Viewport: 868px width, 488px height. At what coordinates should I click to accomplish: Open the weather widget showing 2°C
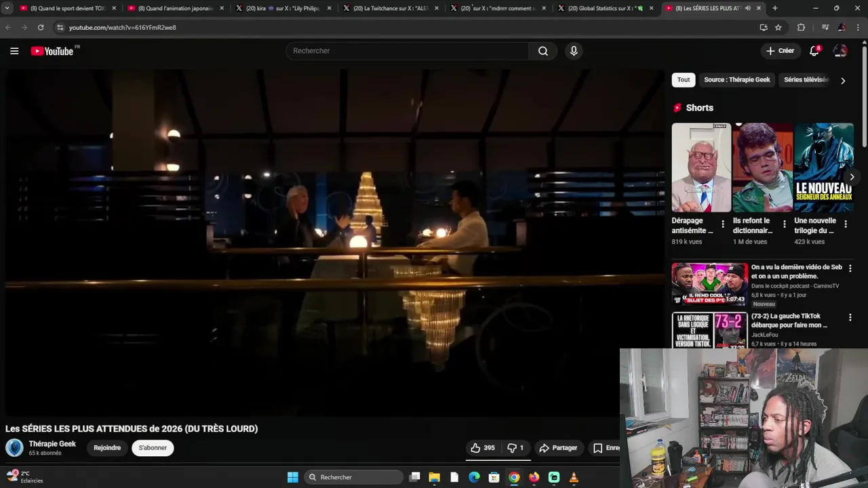25,476
